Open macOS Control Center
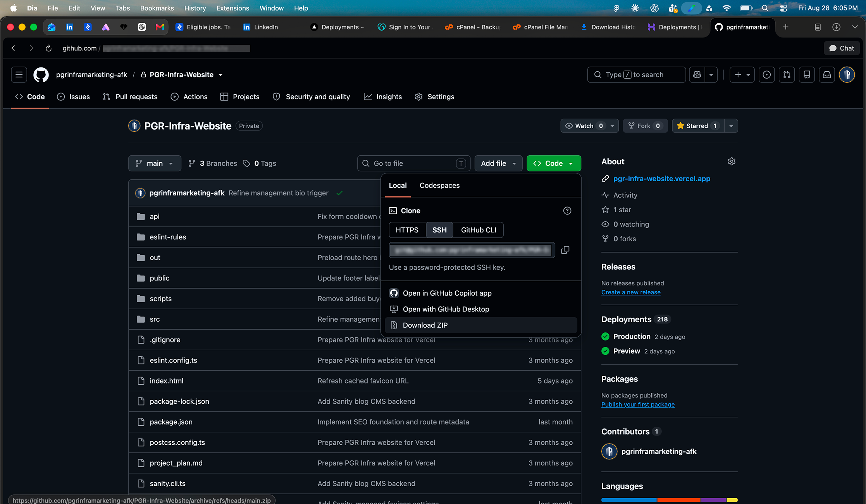This screenshot has height=504, width=866. pos(783,8)
